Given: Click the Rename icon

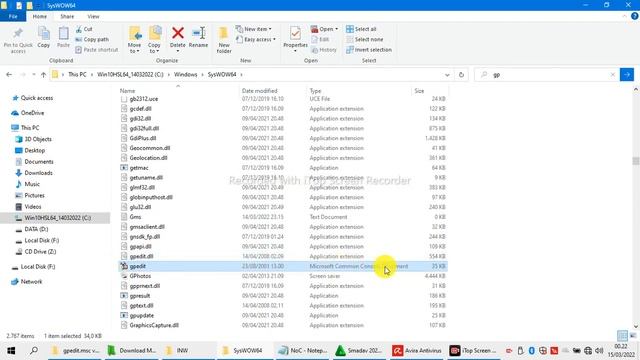Looking at the screenshot, I should (x=198, y=33).
